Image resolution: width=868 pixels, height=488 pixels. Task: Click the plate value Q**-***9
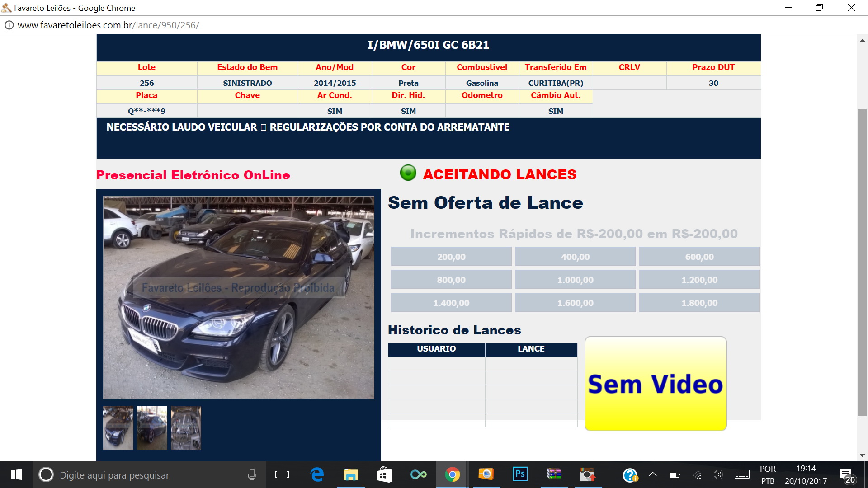(x=146, y=111)
